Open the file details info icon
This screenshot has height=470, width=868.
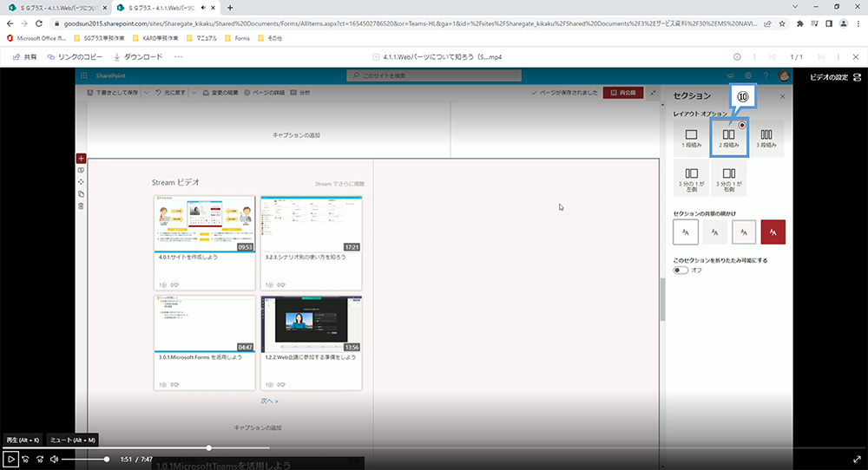point(737,57)
